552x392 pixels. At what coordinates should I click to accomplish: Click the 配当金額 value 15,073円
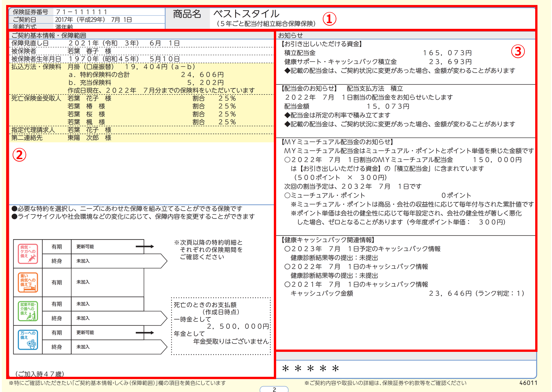[x=388, y=106]
